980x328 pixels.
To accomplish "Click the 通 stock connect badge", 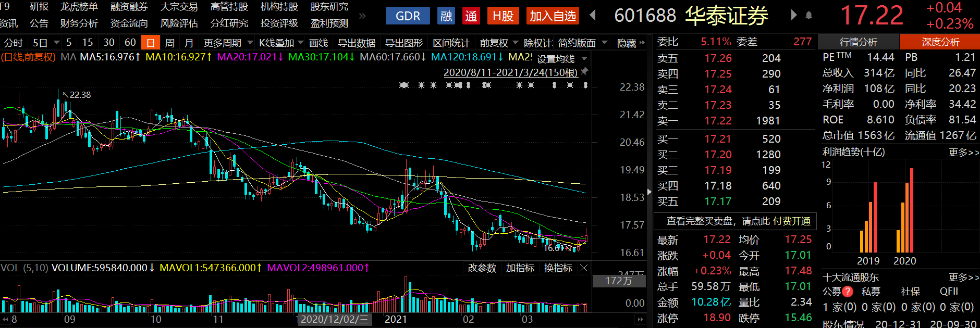I will tap(471, 16).
